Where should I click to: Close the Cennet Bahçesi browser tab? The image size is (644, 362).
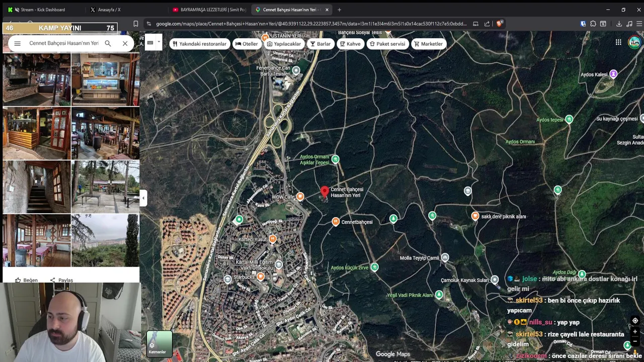(x=327, y=10)
